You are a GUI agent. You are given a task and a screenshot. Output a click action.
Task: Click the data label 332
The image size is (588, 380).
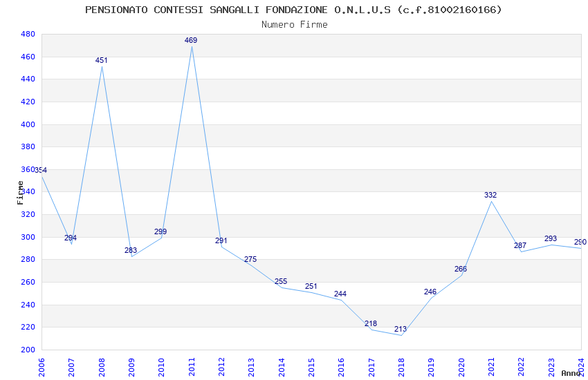click(x=490, y=195)
